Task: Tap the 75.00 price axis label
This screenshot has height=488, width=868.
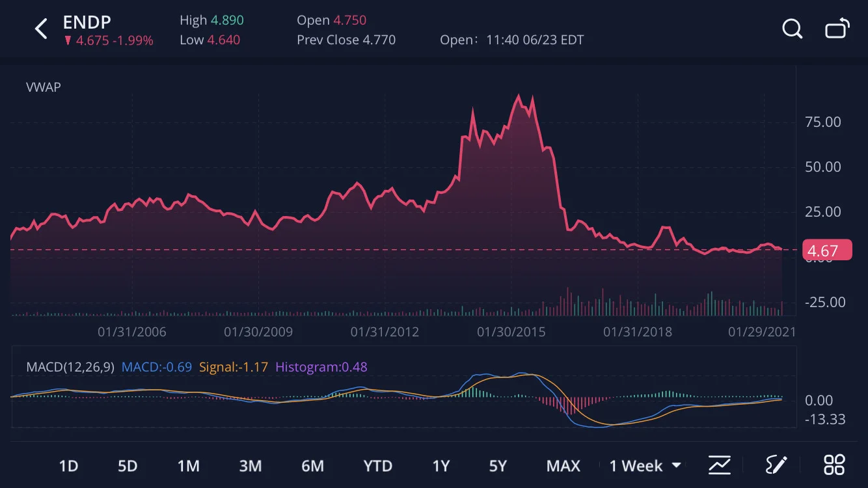Action: tap(823, 122)
